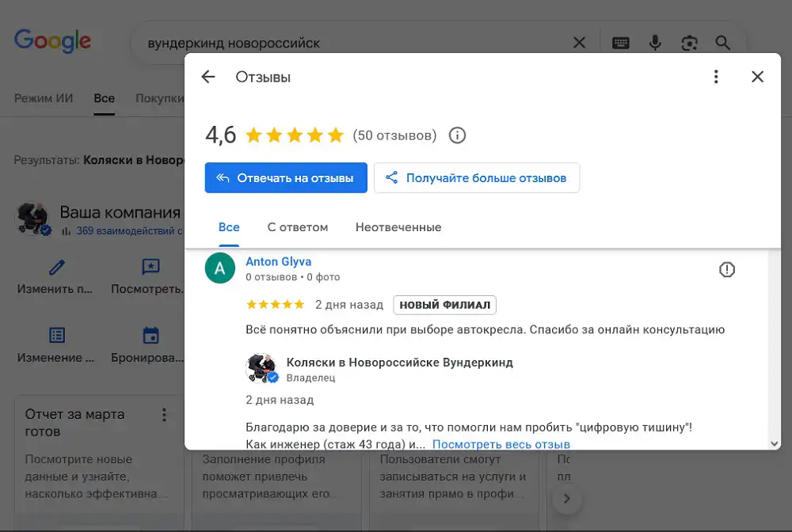Clear the search query with the X icon
The image size is (792, 532).
579,43
